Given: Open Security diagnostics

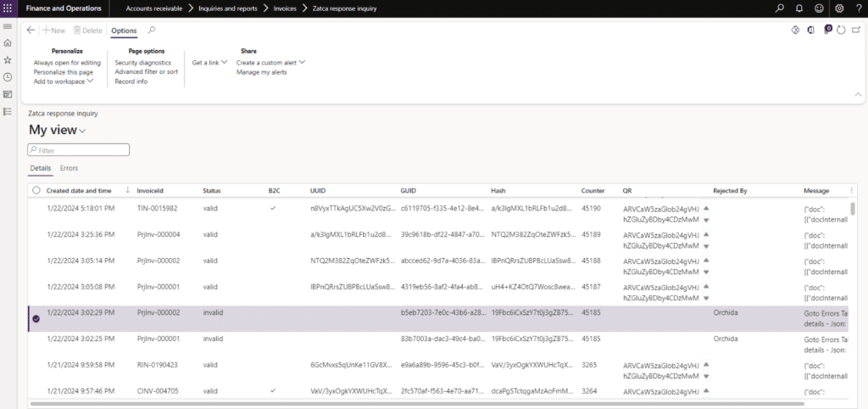Looking at the screenshot, I should [x=142, y=63].
